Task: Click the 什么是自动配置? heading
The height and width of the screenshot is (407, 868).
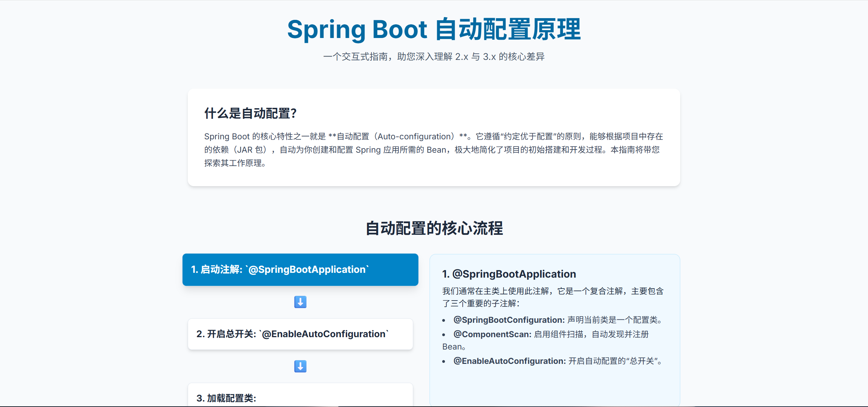Action: click(x=250, y=113)
